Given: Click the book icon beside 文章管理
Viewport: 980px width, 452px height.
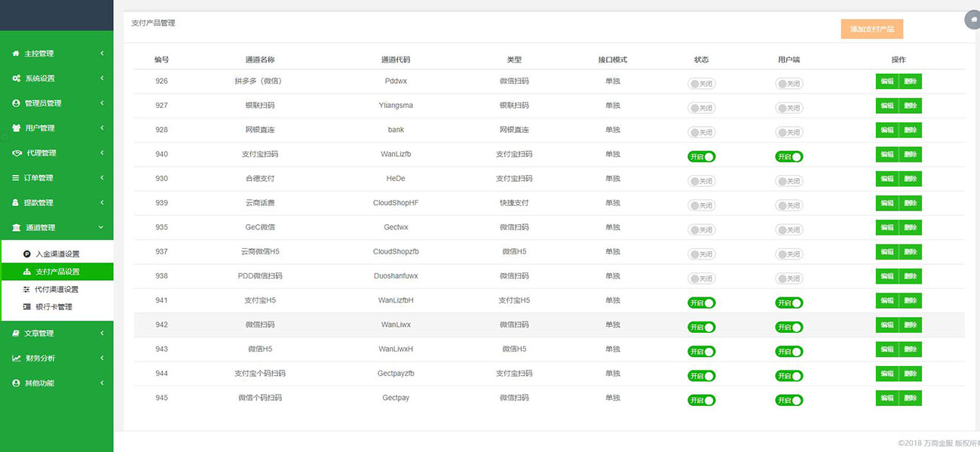Looking at the screenshot, I should [16, 334].
